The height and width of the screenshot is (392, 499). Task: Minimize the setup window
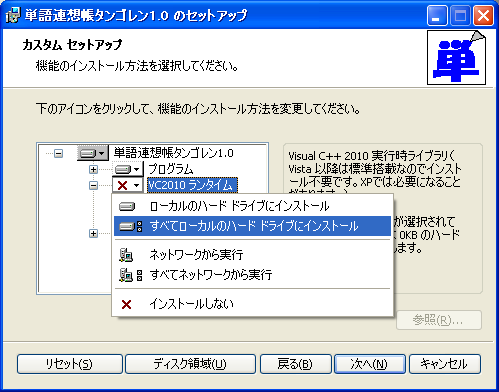(x=437, y=16)
